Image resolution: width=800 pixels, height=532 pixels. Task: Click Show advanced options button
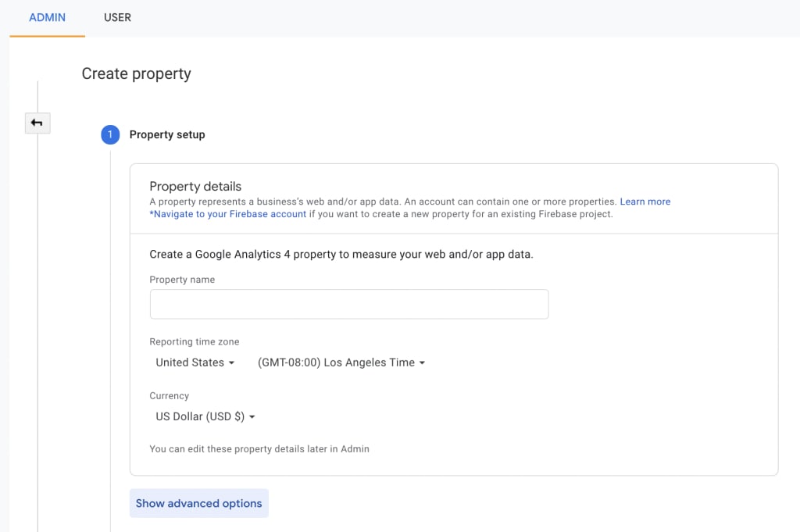point(199,503)
